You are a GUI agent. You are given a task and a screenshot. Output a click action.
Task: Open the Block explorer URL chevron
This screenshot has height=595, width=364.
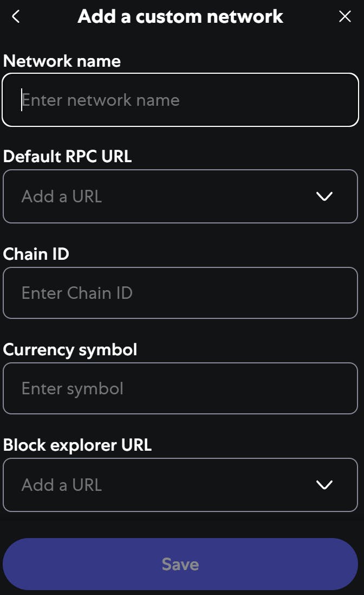324,485
